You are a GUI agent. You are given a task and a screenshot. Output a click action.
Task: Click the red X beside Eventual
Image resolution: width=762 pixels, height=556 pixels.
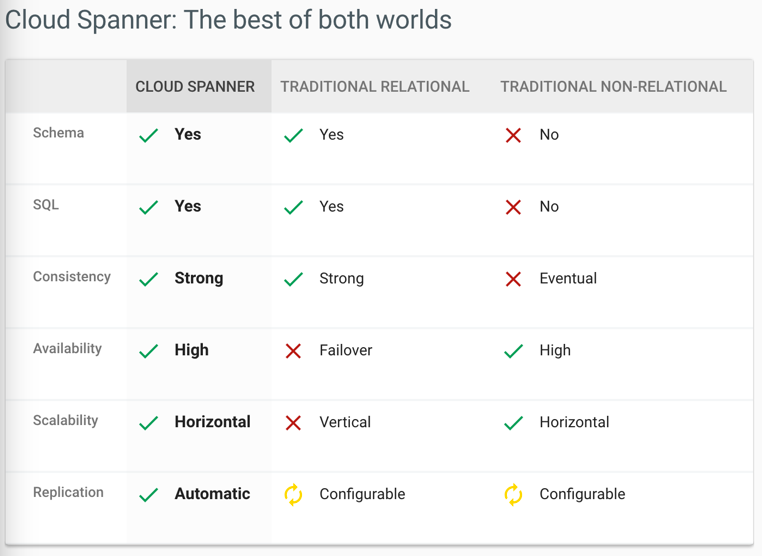pyautogui.click(x=513, y=279)
